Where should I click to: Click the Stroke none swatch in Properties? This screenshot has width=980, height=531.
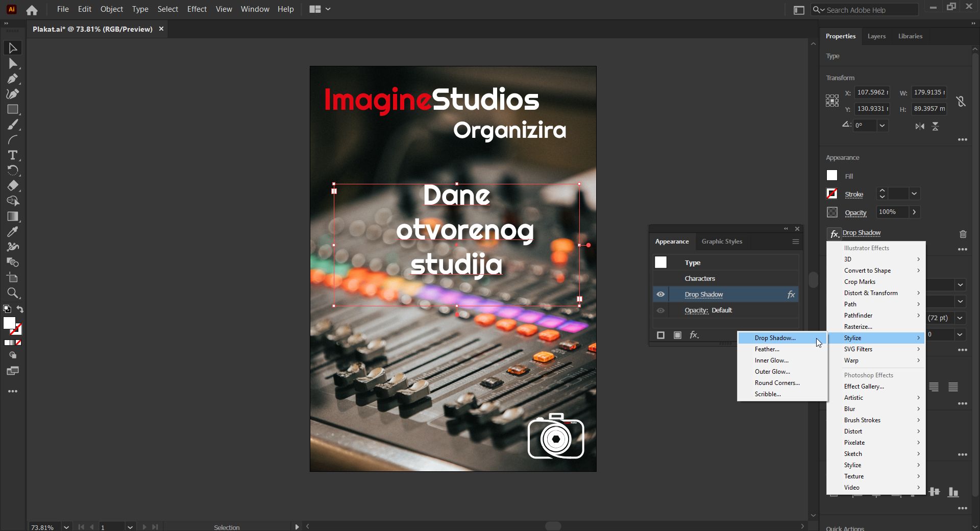pos(832,194)
